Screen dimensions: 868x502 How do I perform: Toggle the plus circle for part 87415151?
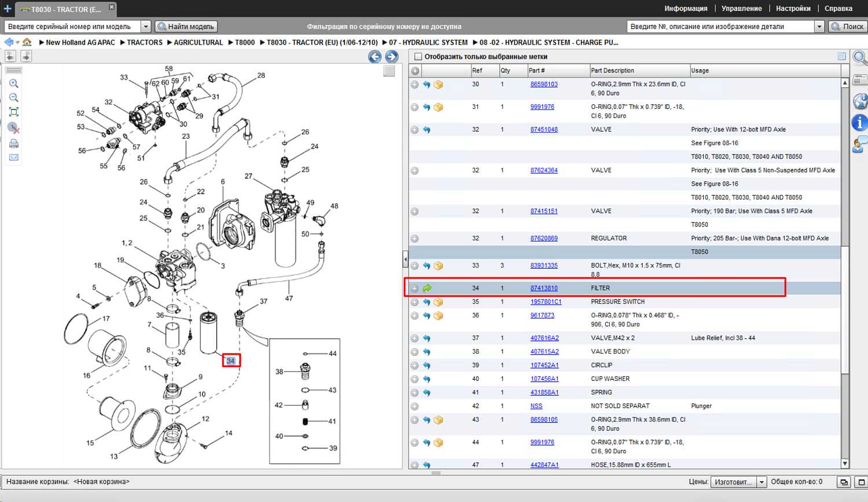(x=415, y=211)
